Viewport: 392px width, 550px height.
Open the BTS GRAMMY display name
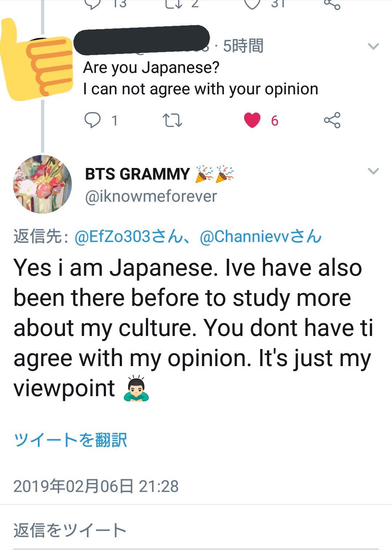pos(137,174)
